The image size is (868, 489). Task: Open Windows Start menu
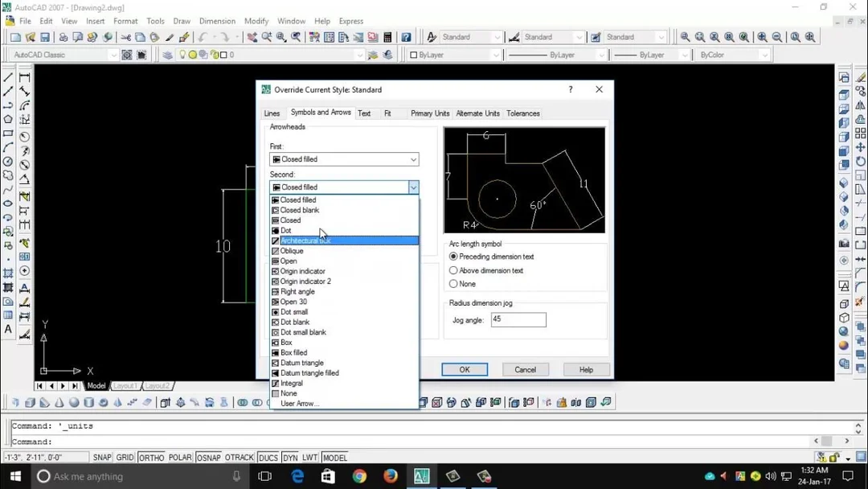15,476
